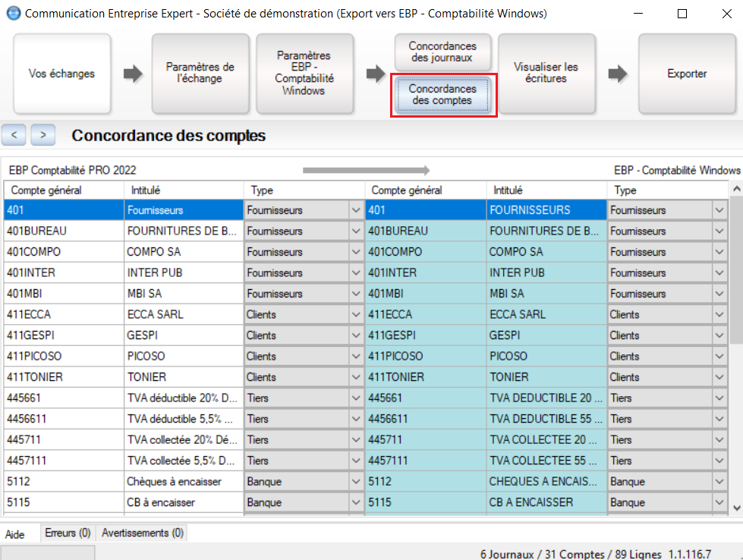This screenshot has height=560, width=743.
Task: Expand destination Type dropdown for 401INTER
Action: point(719,273)
